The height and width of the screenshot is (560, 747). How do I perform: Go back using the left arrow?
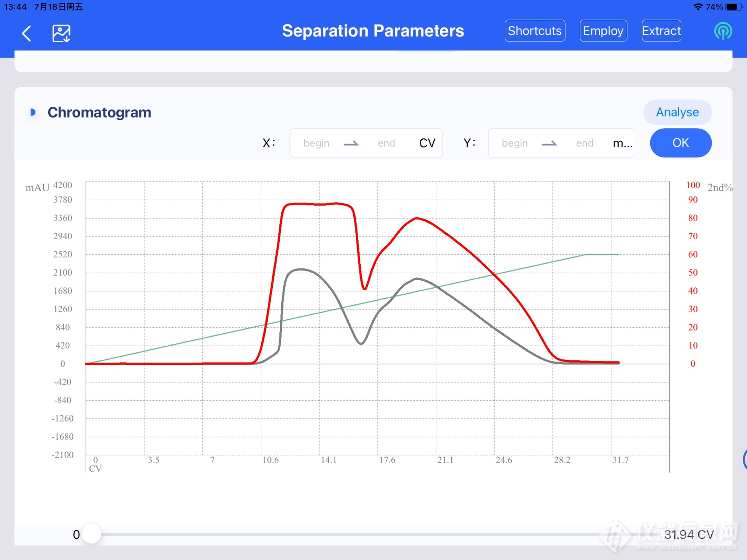coord(26,33)
